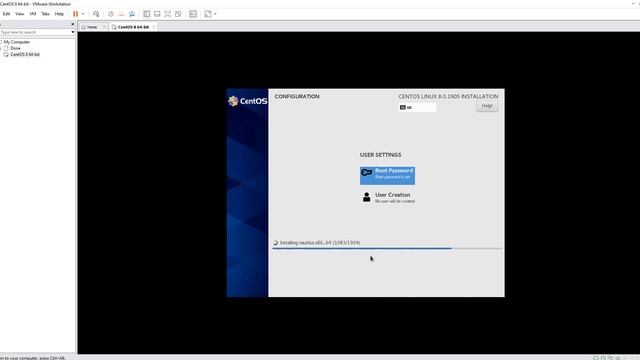This screenshot has height=360, width=640.
Task: Click the CONFIGURATION heading text
Action: click(297, 96)
